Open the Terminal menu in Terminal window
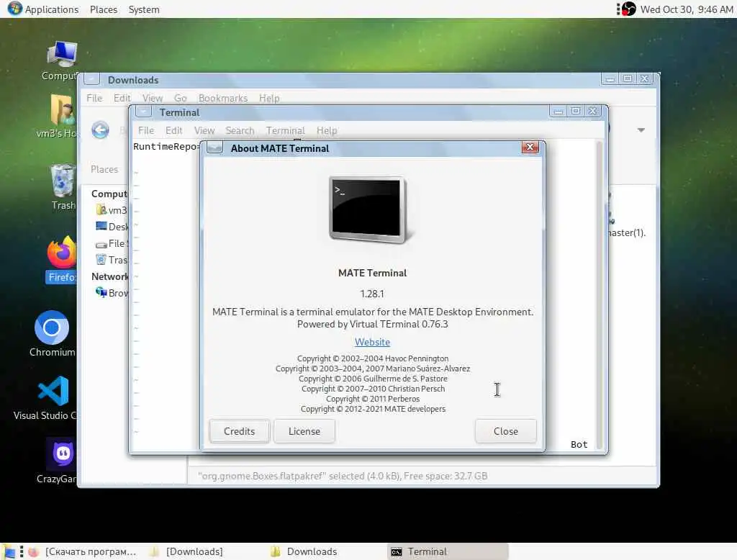Screen dimensions: 737x560 click(285, 130)
